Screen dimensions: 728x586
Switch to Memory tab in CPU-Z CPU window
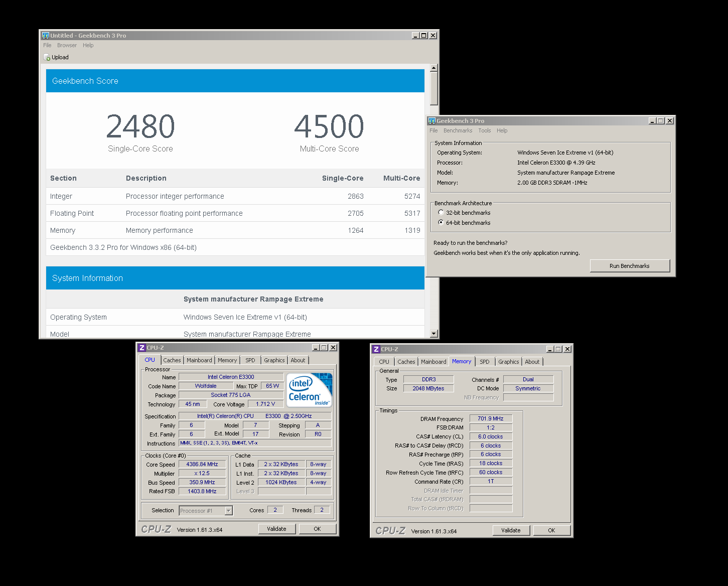tap(227, 360)
